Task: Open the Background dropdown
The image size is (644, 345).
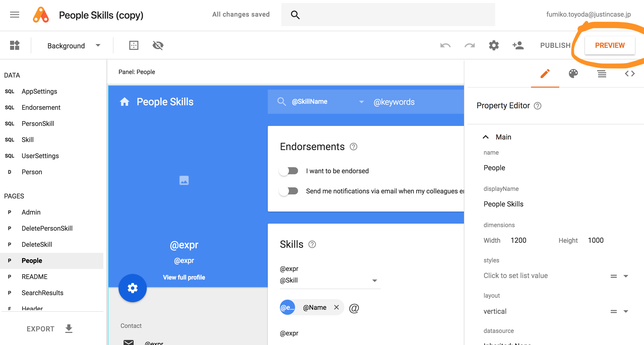Action: 73,46
